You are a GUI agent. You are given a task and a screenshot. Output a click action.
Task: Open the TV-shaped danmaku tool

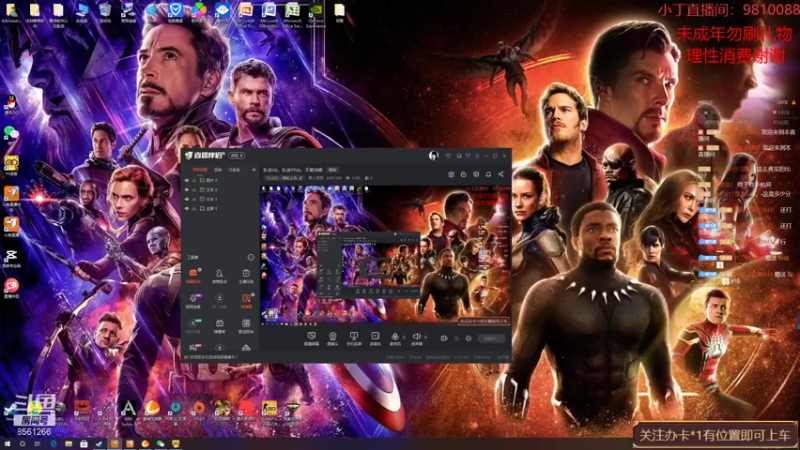[x=219, y=326]
